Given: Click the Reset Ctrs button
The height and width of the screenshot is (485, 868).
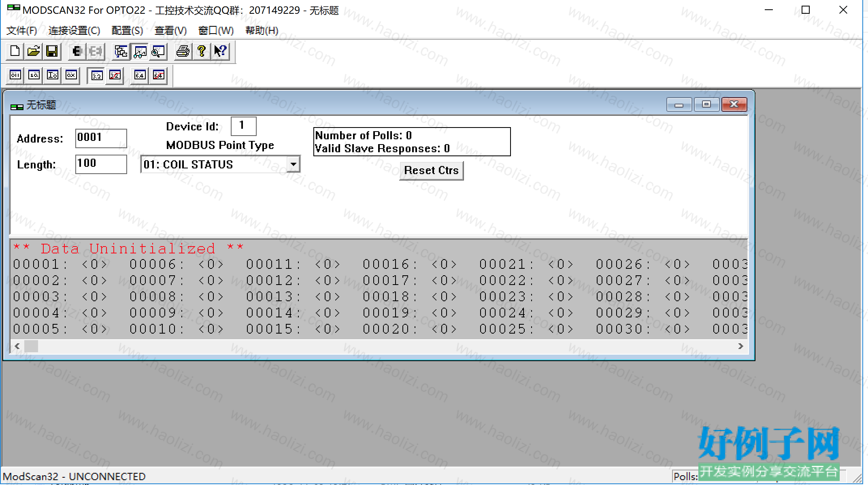Looking at the screenshot, I should coord(431,170).
